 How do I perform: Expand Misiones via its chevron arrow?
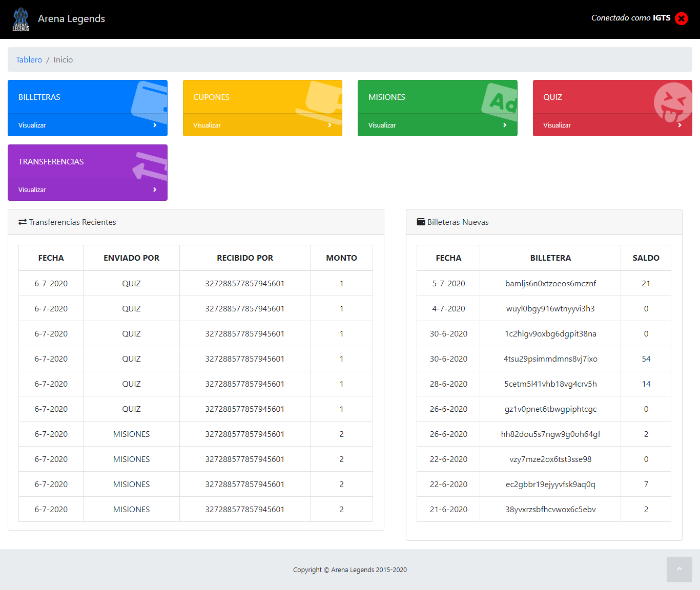505,125
